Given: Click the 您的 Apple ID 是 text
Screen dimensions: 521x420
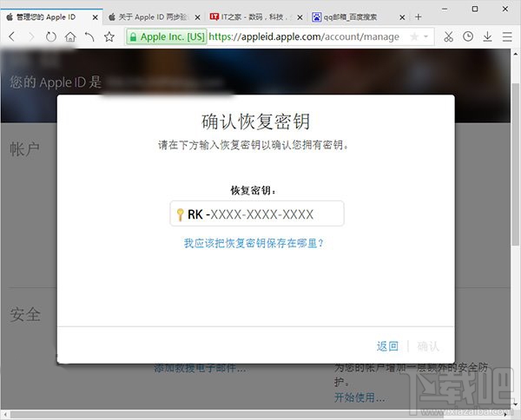Looking at the screenshot, I should click(56, 82).
